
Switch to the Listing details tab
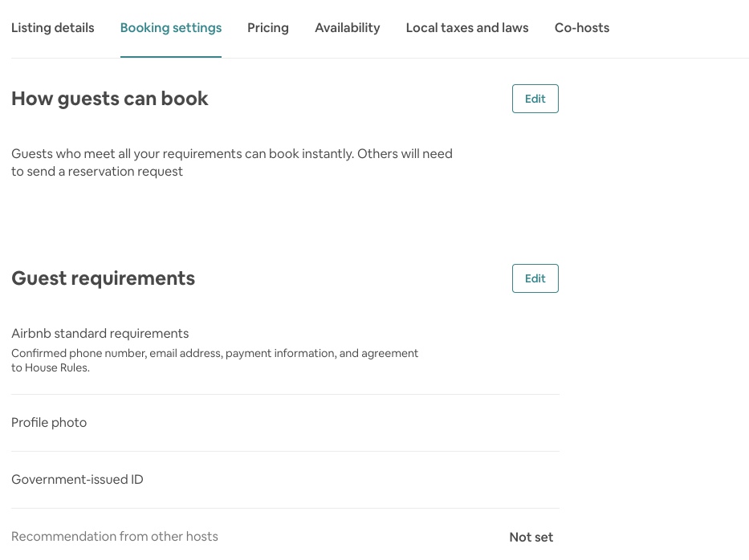click(52, 28)
